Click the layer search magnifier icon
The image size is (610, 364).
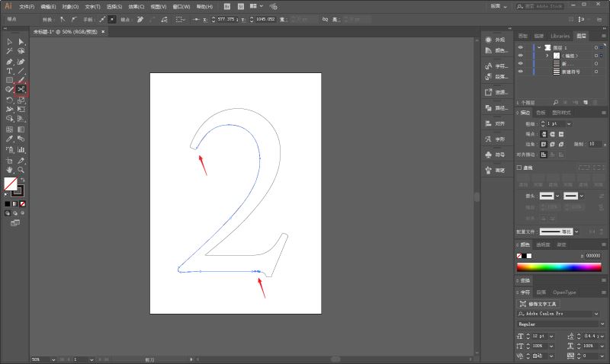[x=556, y=103]
